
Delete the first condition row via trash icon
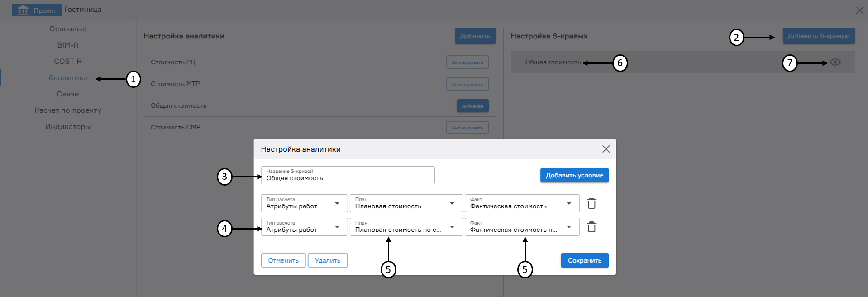pyautogui.click(x=591, y=203)
